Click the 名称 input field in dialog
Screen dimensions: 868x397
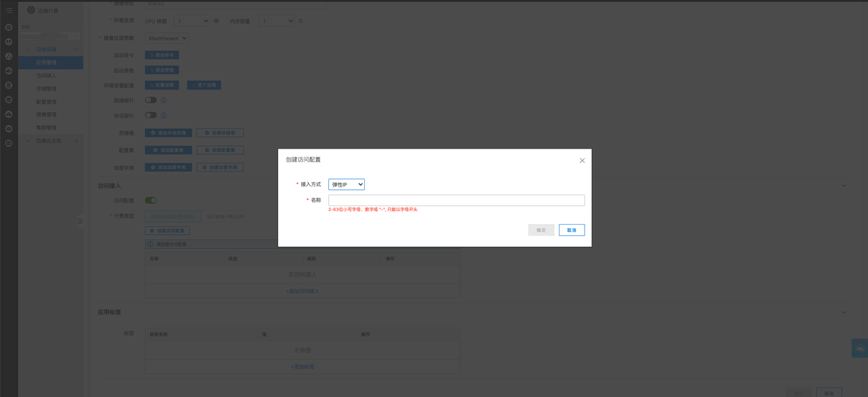click(x=456, y=200)
